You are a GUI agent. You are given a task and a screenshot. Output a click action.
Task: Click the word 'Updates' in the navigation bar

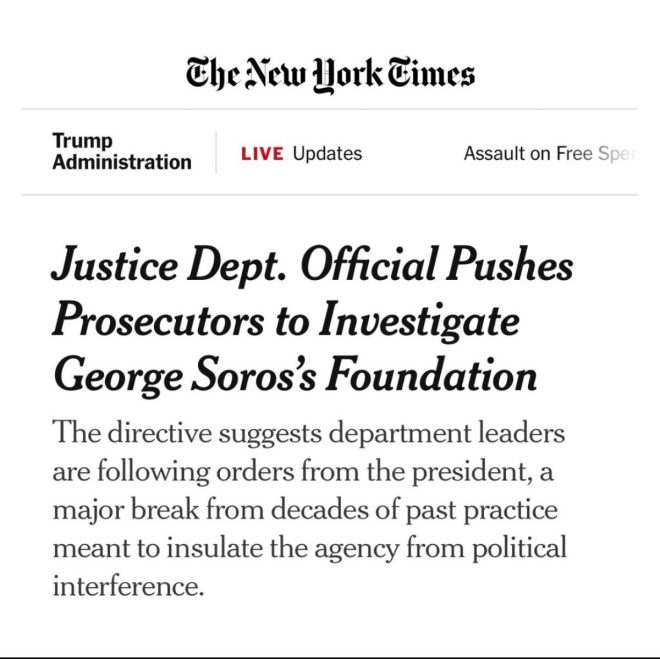point(327,154)
